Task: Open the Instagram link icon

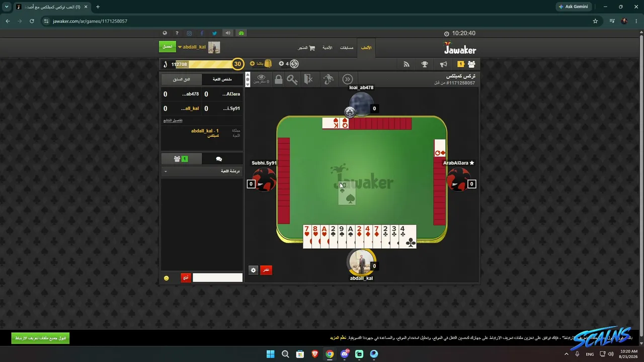Action: pos(189,33)
